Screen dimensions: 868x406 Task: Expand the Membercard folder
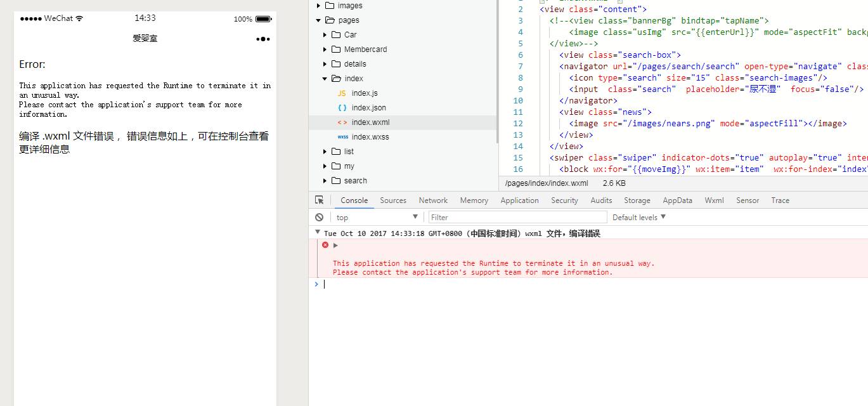pos(325,49)
